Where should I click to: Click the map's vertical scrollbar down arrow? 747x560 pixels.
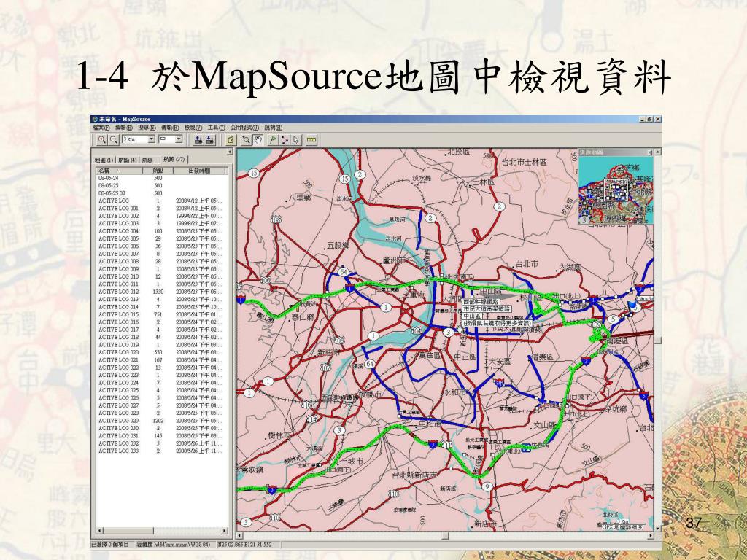[657, 528]
